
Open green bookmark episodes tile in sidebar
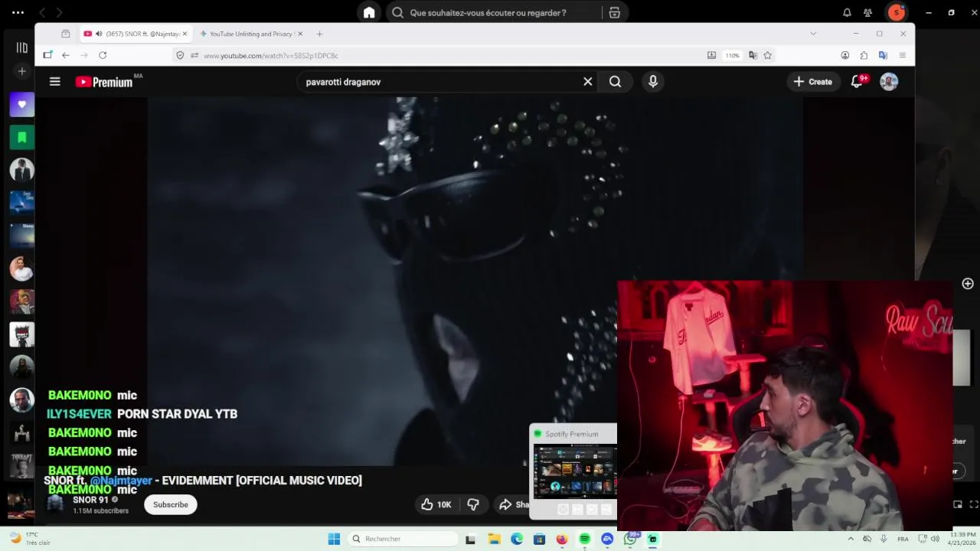pos(21,137)
